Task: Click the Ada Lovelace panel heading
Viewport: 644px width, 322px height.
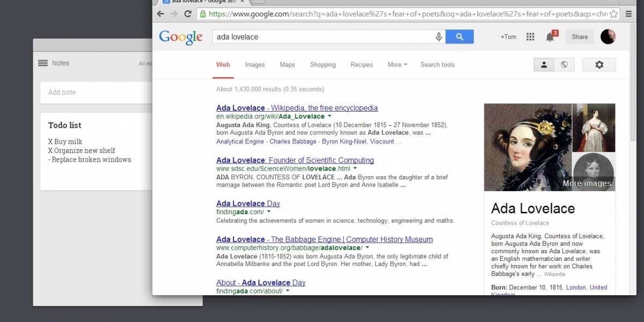Action: (x=533, y=208)
